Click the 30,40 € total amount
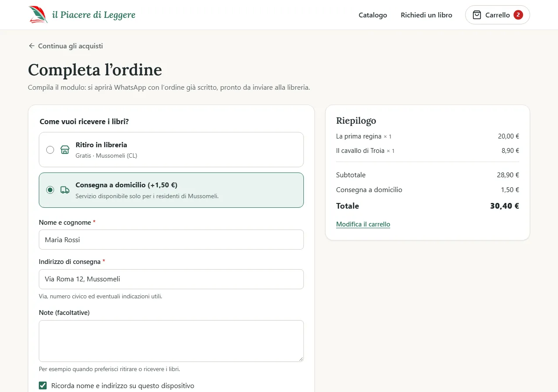 [504, 206]
